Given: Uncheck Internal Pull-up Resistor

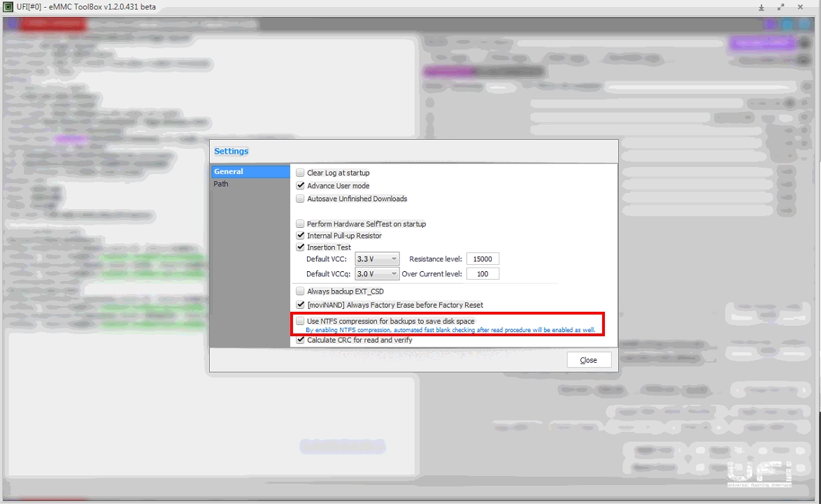Looking at the screenshot, I should [300, 236].
